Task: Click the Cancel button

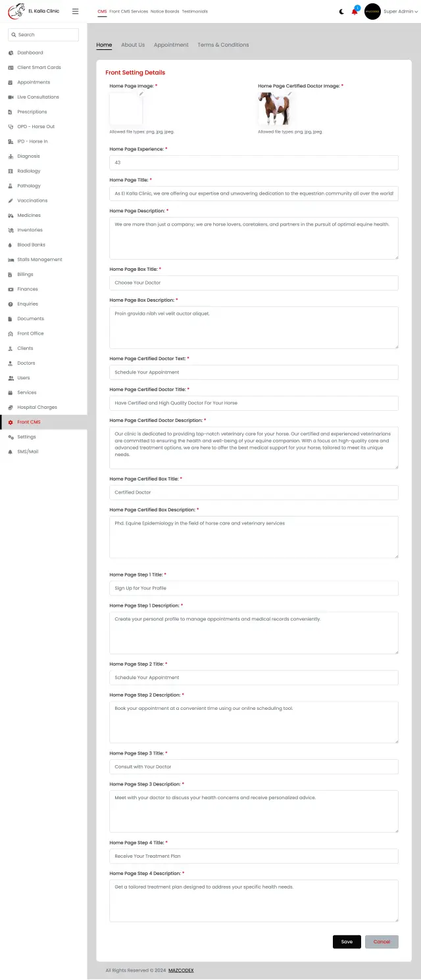Action: pyautogui.click(x=382, y=941)
